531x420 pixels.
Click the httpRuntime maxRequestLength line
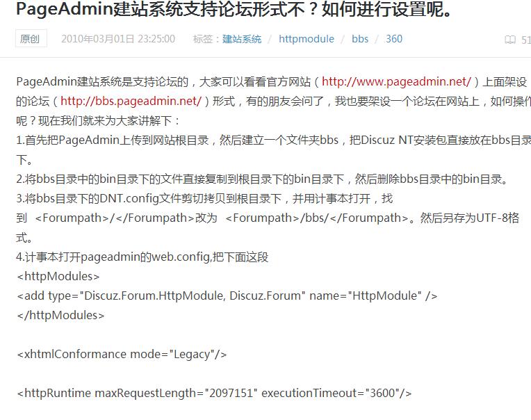[x=214, y=394]
